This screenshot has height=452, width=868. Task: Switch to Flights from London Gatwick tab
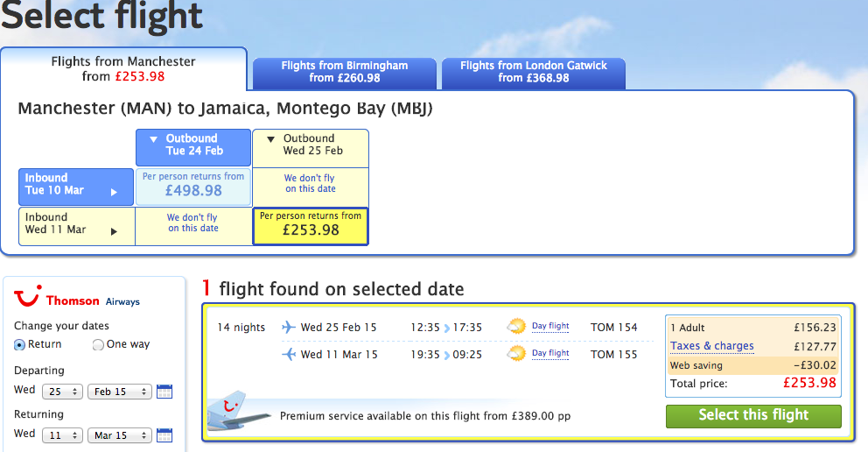[534, 73]
